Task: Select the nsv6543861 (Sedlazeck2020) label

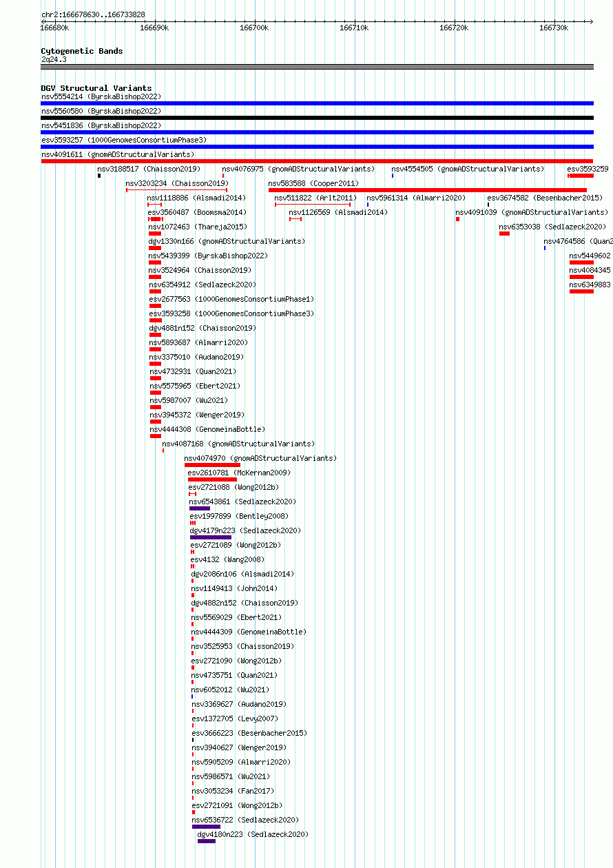Action: [x=242, y=502]
